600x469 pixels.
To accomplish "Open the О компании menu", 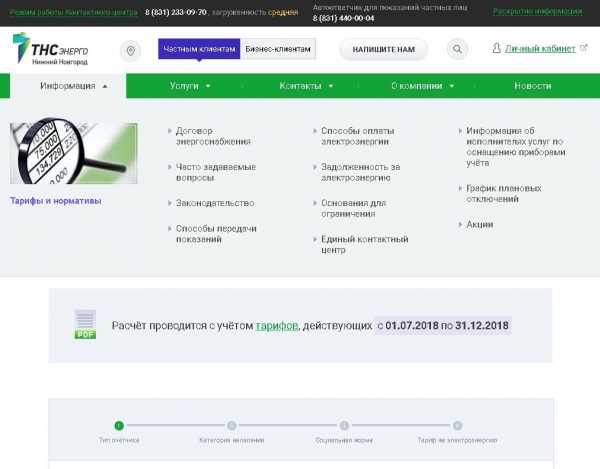I will pos(422,86).
